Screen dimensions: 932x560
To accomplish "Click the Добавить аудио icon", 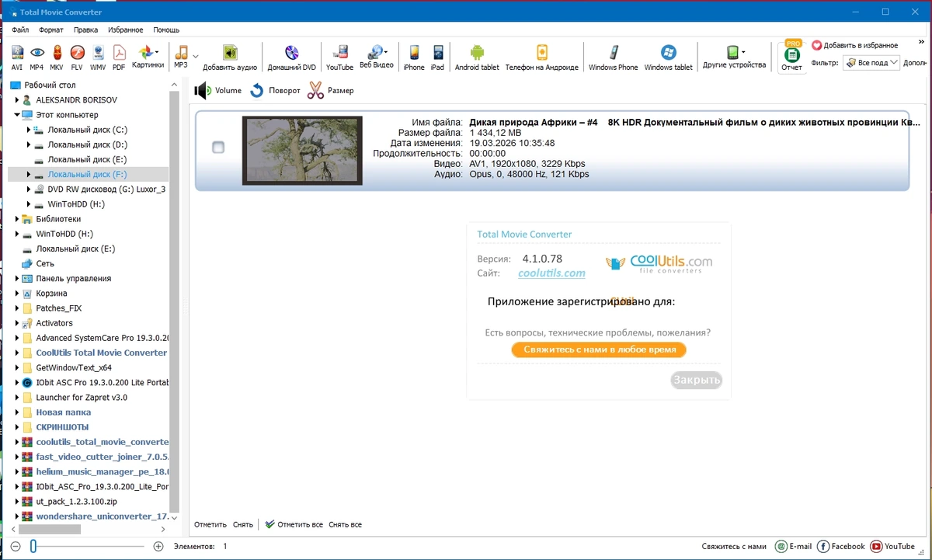I will pyautogui.click(x=230, y=57).
